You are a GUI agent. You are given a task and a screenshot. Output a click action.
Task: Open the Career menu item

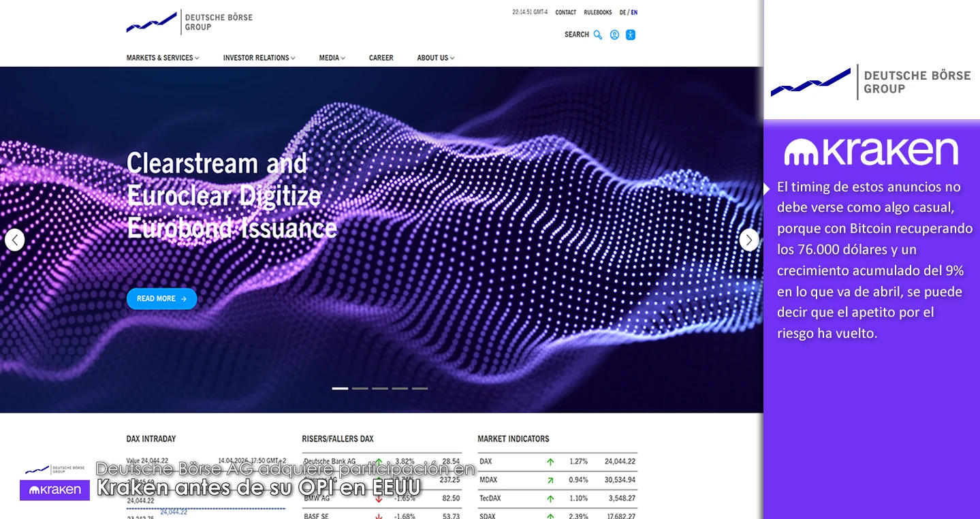pos(381,58)
